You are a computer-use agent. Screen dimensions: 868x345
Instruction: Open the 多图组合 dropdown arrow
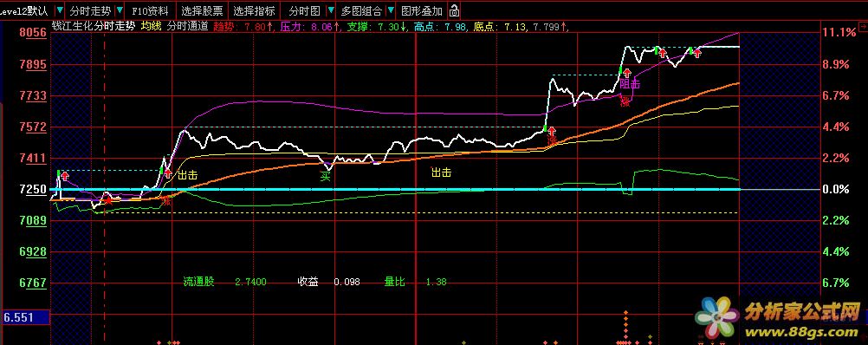[x=391, y=10]
